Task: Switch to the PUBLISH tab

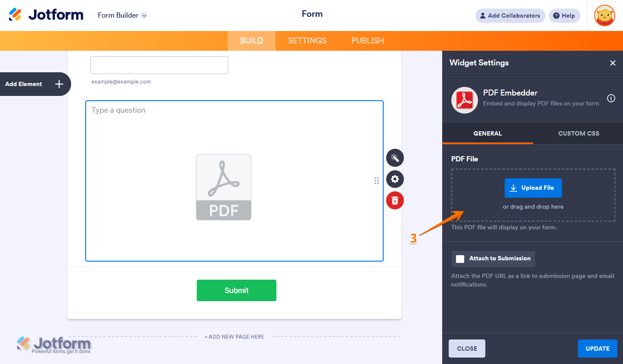Action: click(367, 40)
